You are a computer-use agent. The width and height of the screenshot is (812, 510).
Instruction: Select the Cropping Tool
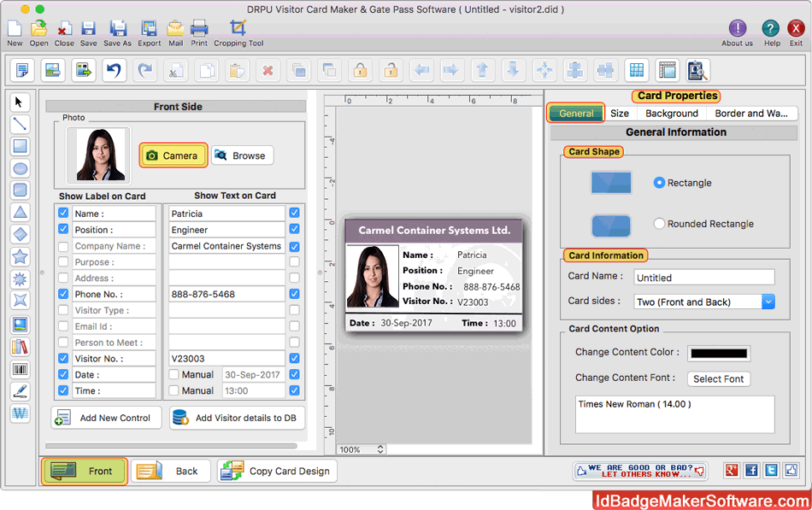(238, 28)
